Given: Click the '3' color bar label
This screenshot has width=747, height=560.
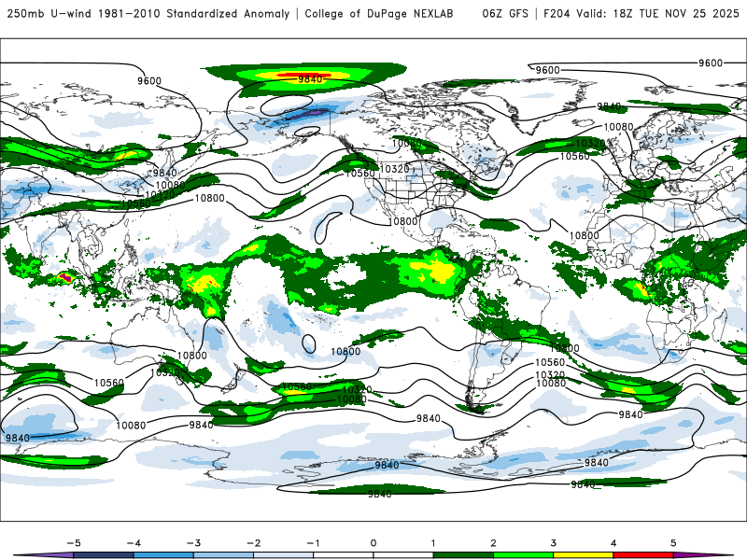Looking at the screenshot, I should 553,543.
